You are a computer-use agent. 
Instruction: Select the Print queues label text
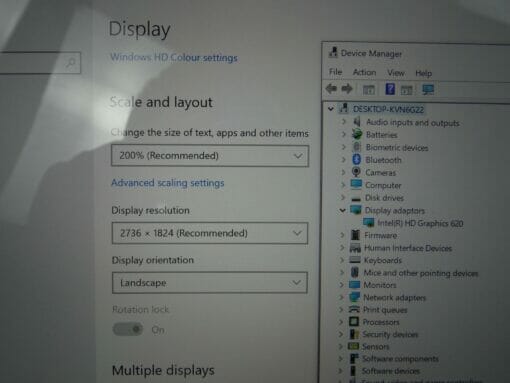pos(385,310)
